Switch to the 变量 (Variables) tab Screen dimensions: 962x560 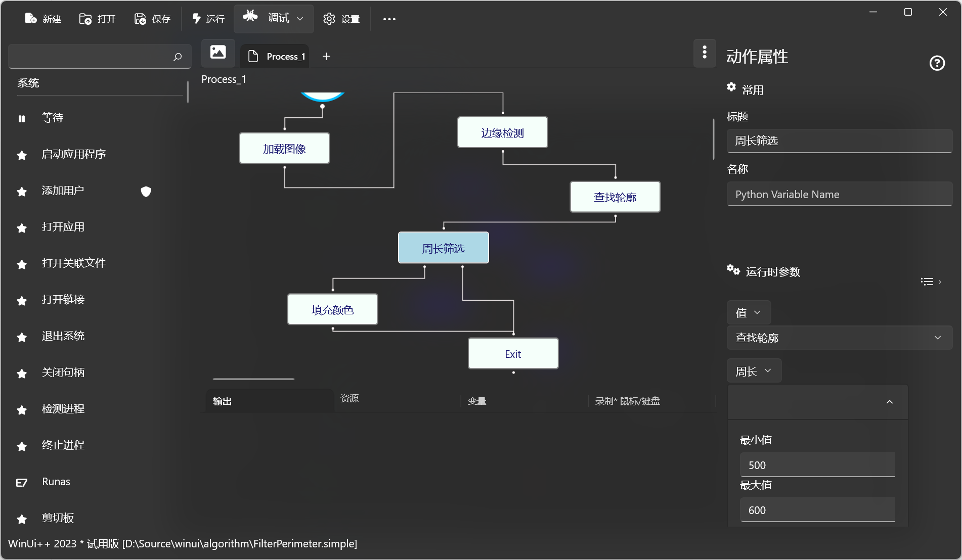click(476, 401)
